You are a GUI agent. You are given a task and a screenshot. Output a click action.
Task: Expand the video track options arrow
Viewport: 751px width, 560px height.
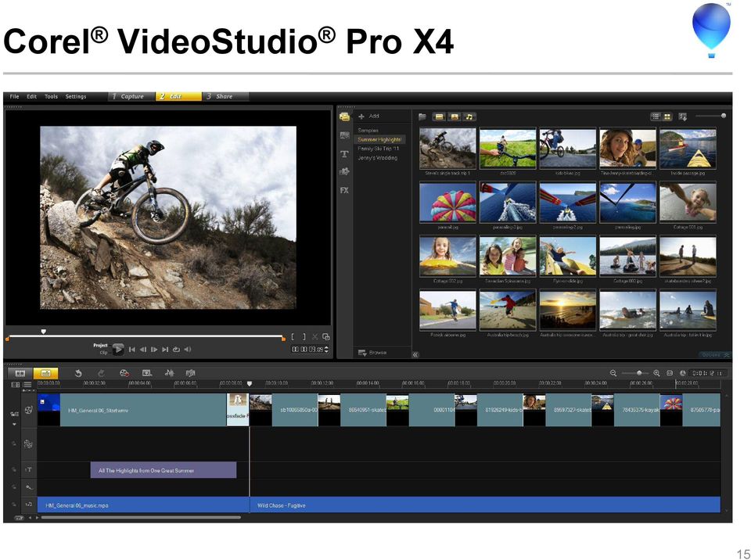(14, 425)
